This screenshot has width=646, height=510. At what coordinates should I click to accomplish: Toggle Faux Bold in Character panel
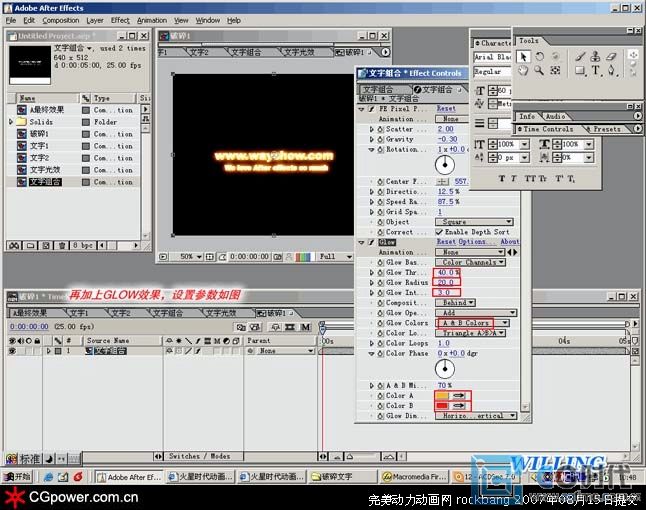point(502,179)
